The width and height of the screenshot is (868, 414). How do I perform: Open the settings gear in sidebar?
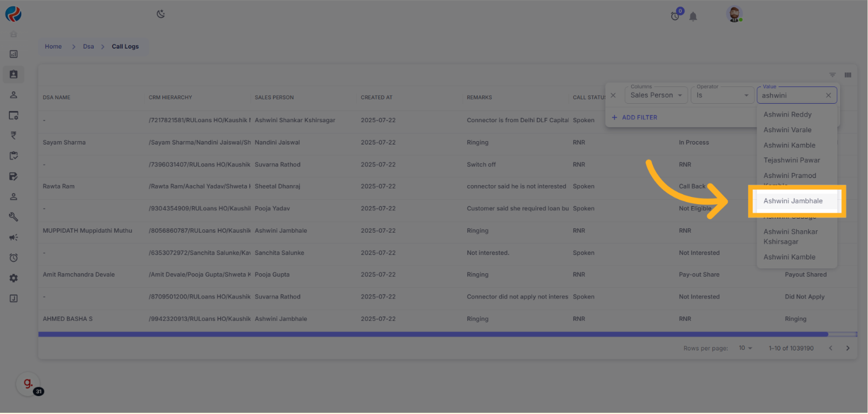[14, 278]
